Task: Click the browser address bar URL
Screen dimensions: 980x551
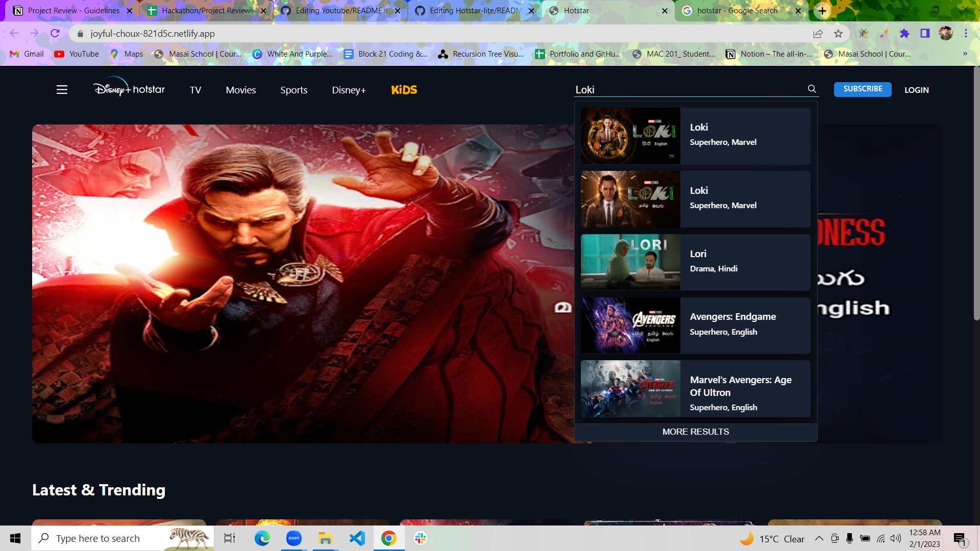Action: point(153,34)
